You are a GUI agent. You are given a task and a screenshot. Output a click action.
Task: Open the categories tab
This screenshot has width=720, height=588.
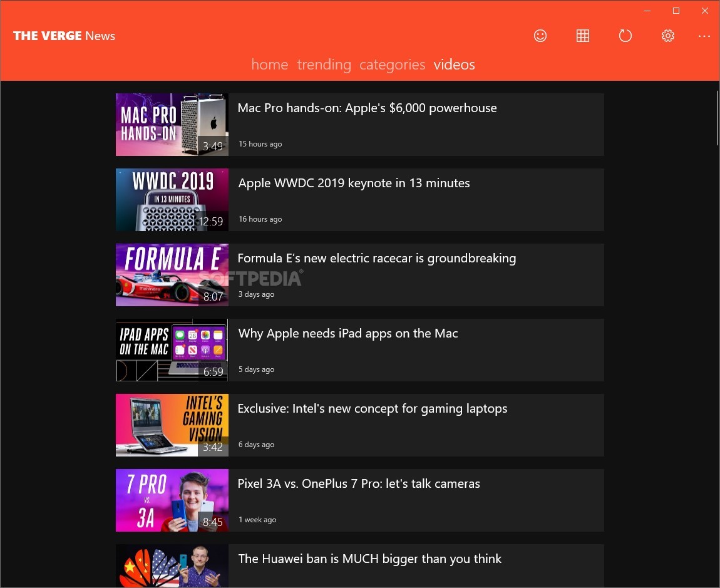392,64
